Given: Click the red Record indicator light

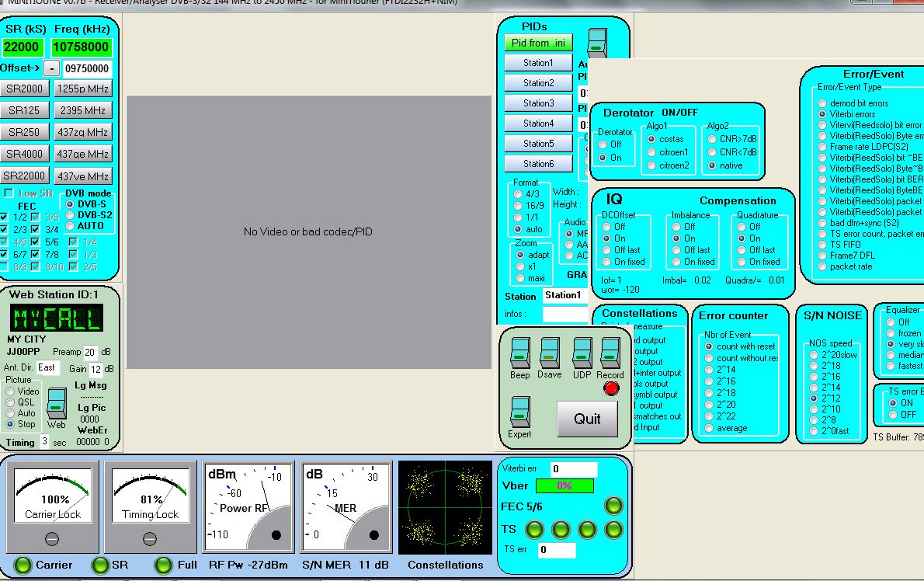Looking at the screenshot, I should pyautogui.click(x=611, y=388).
